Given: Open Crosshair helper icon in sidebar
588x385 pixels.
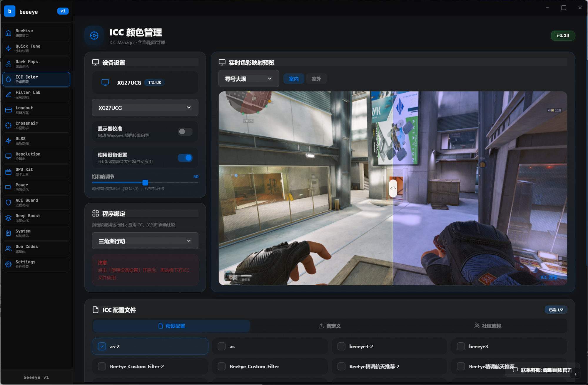Looking at the screenshot, I should point(9,126).
